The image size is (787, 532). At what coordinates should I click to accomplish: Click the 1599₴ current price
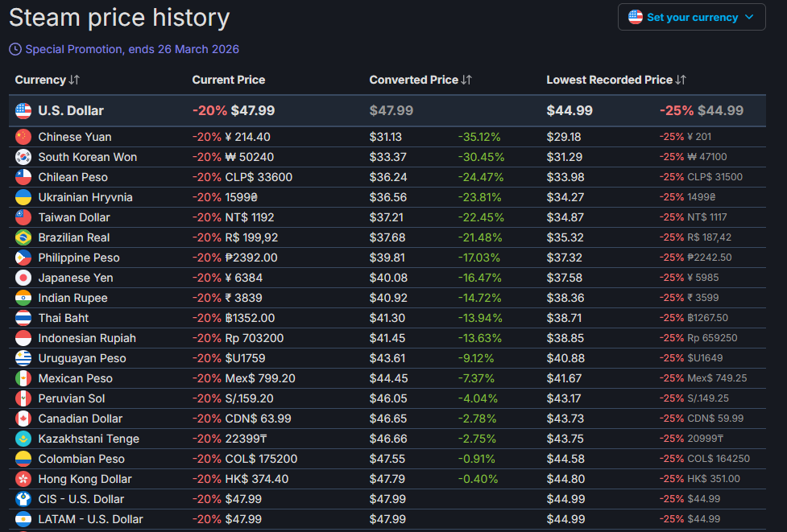[242, 197]
